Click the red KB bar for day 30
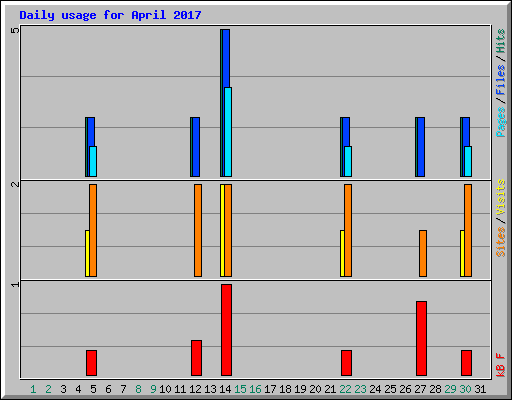512x400 pixels. coord(466,363)
